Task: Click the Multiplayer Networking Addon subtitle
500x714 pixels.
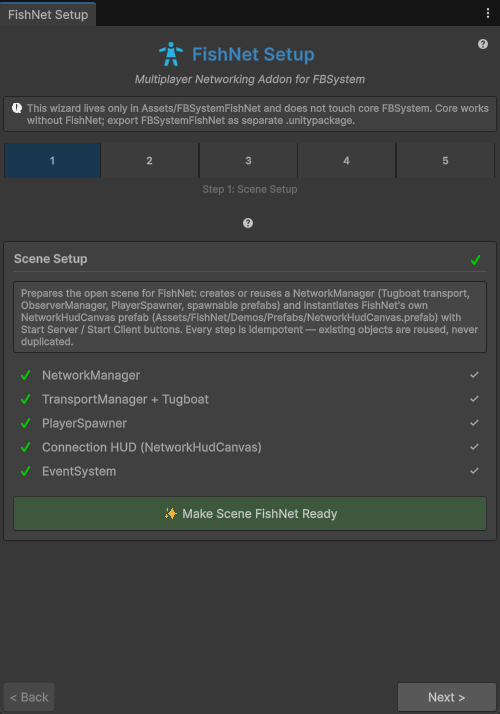Action: pyautogui.click(x=250, y=79)
